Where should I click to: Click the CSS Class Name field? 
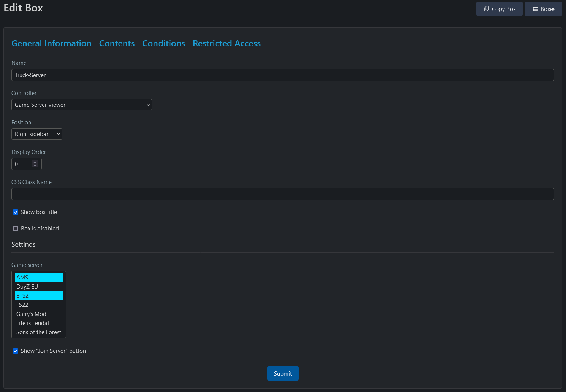[x=282, y=194]
